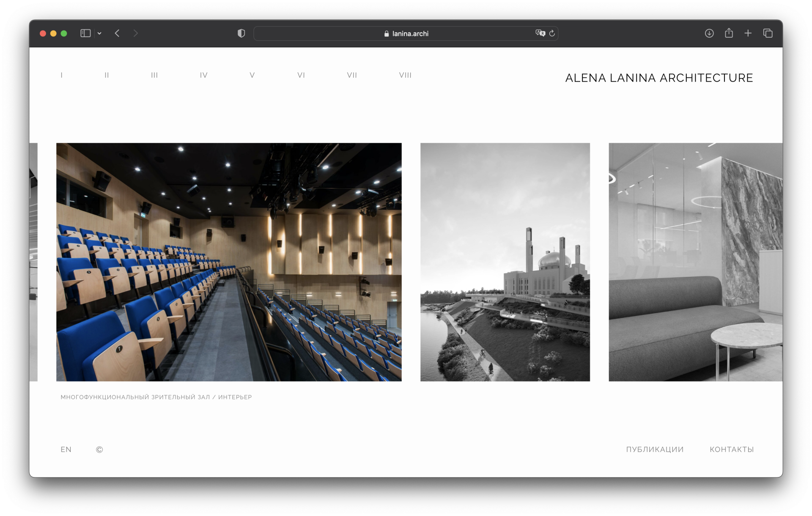
Task: Open section V in the navigation
Action: [x=252, y=75]
